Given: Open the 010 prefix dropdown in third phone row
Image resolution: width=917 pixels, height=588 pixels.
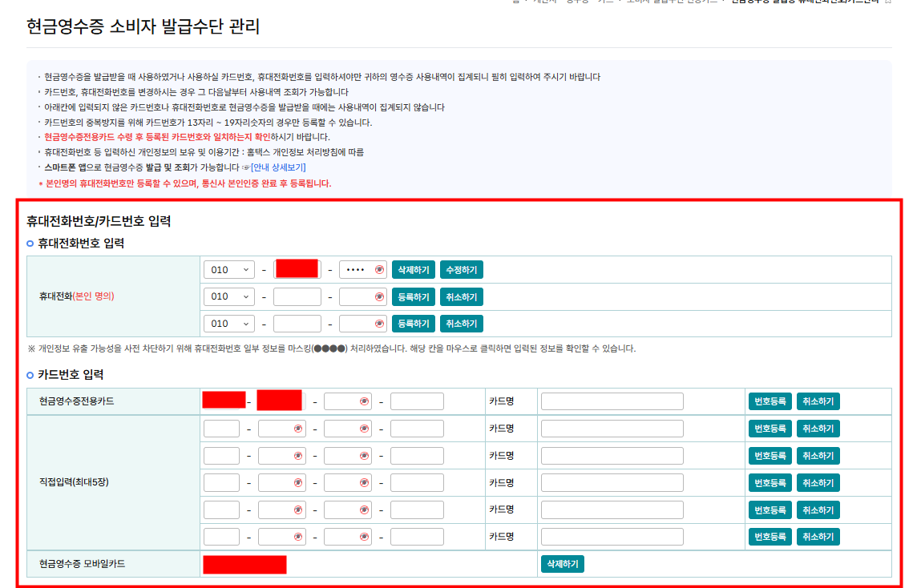Looking at the screenshot, I should pyautogui.click(x=228, y=324).
